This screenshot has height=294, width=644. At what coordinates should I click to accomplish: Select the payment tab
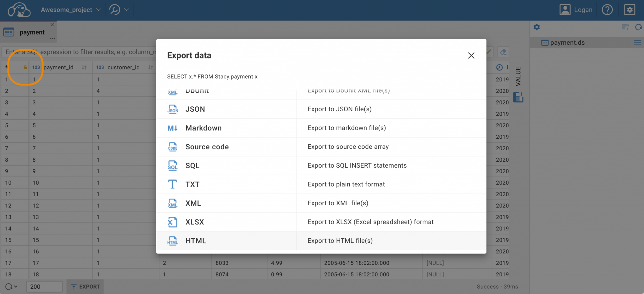[x=31, y=32]
